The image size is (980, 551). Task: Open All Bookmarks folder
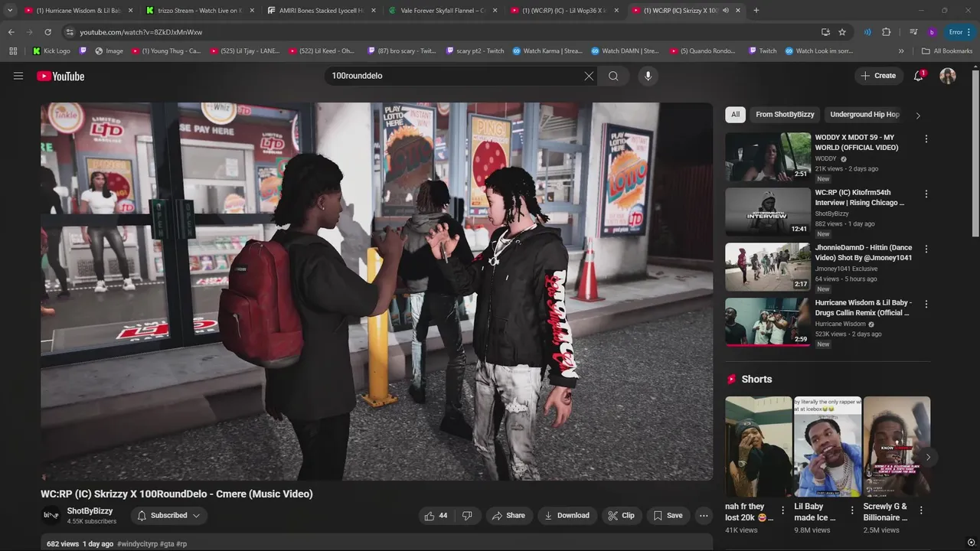tap(947, 51)
